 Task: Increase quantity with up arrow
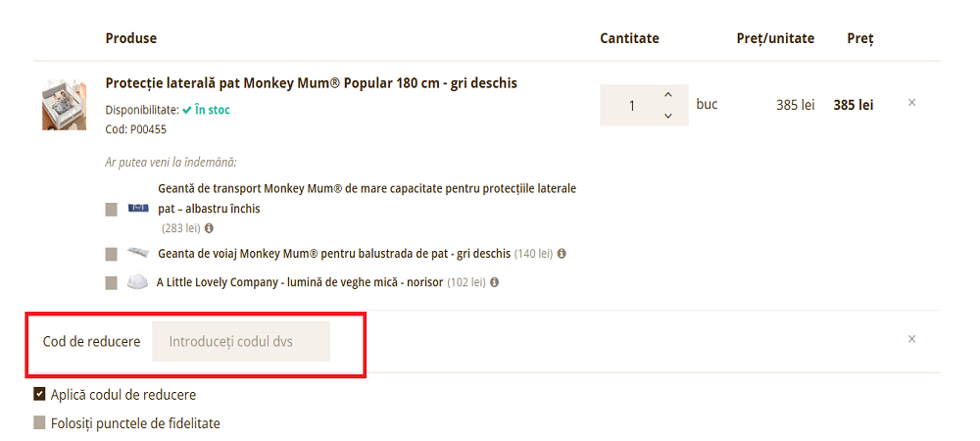click(668, 94)
